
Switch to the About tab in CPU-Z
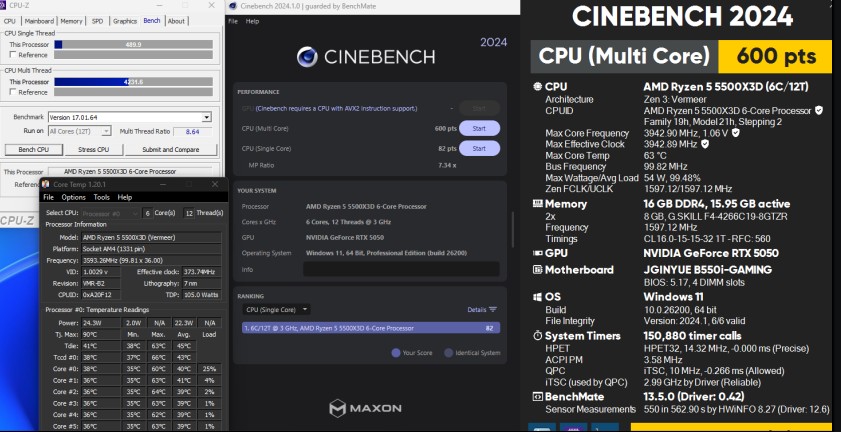point(176,21)
